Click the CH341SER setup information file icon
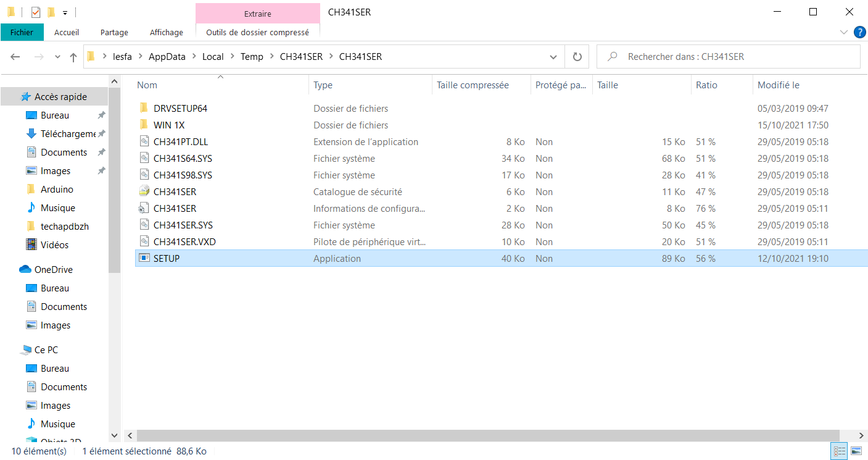This screenshot has height=460, width=868. click(144, 208)
